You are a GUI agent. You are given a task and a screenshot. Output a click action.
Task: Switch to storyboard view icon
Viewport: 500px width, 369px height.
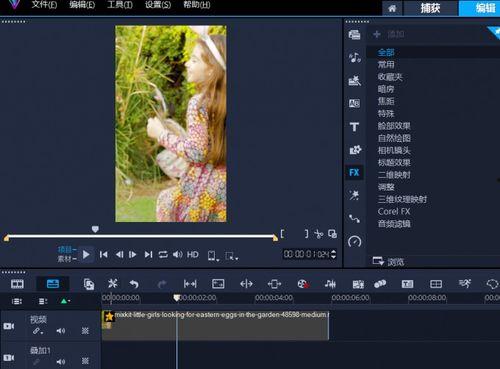(17, 284)
